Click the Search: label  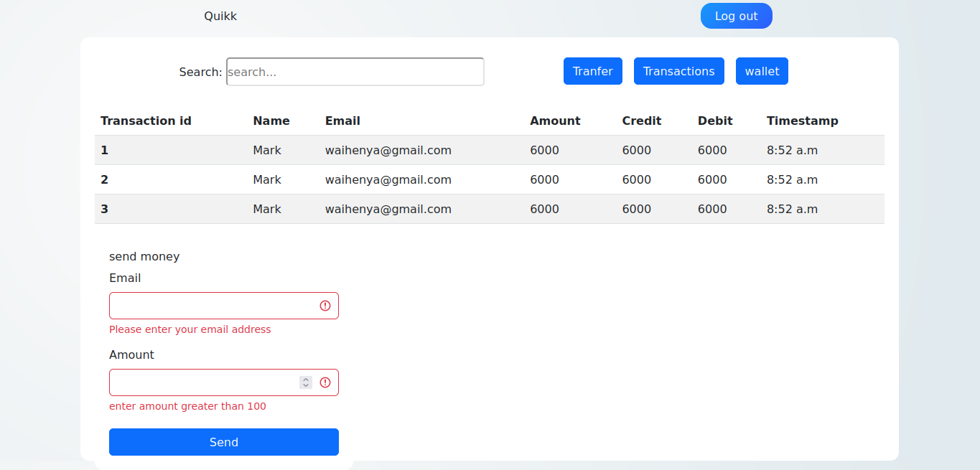click(200, 72)
